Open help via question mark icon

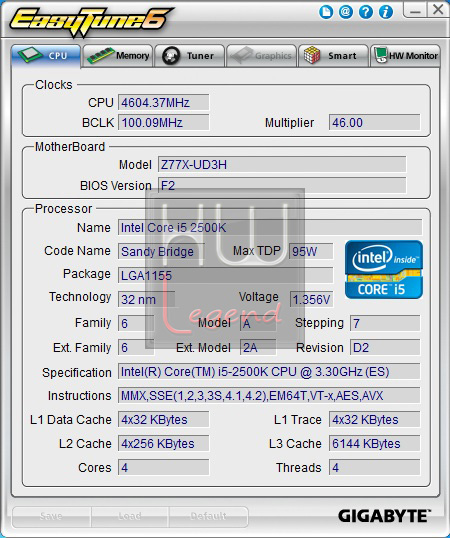366,12
